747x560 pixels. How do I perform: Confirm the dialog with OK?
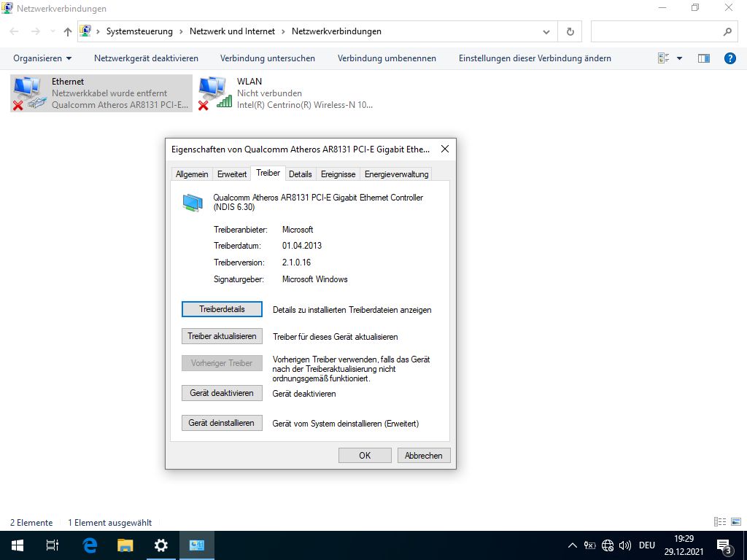(365, 455)
